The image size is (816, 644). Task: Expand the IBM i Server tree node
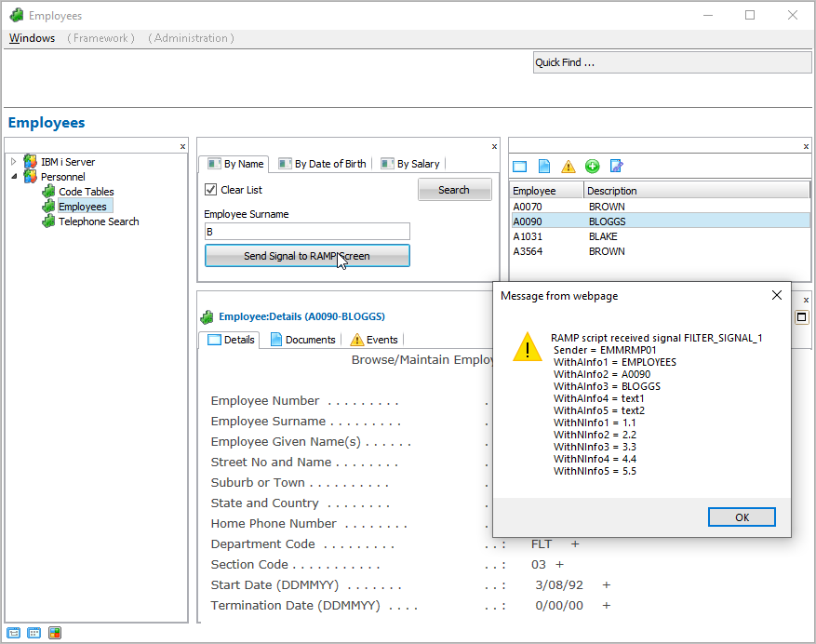(14, 162)
